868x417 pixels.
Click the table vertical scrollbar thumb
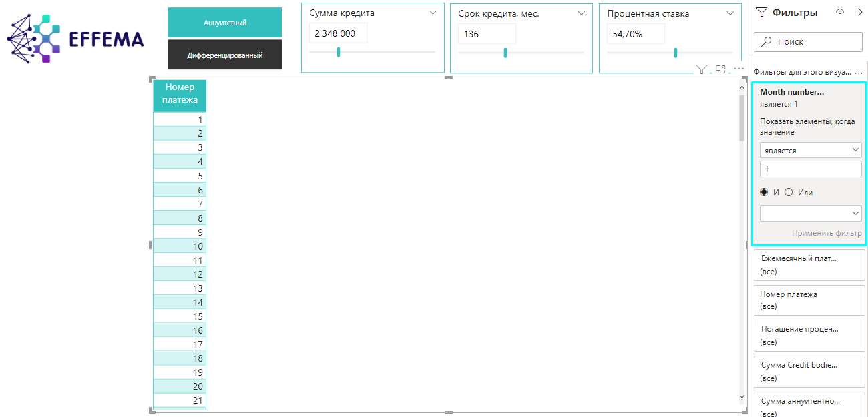pos(742,118)
